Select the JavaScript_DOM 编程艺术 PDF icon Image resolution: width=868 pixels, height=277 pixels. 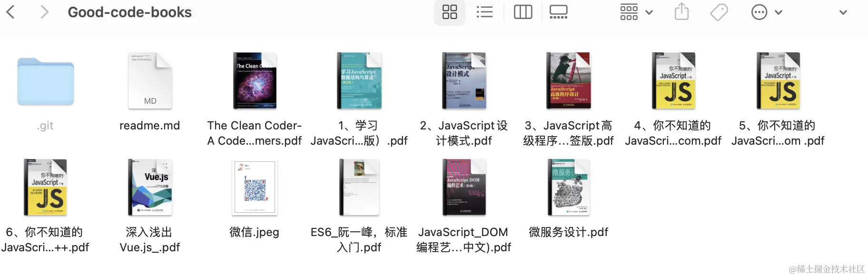(x=464, y=188)
